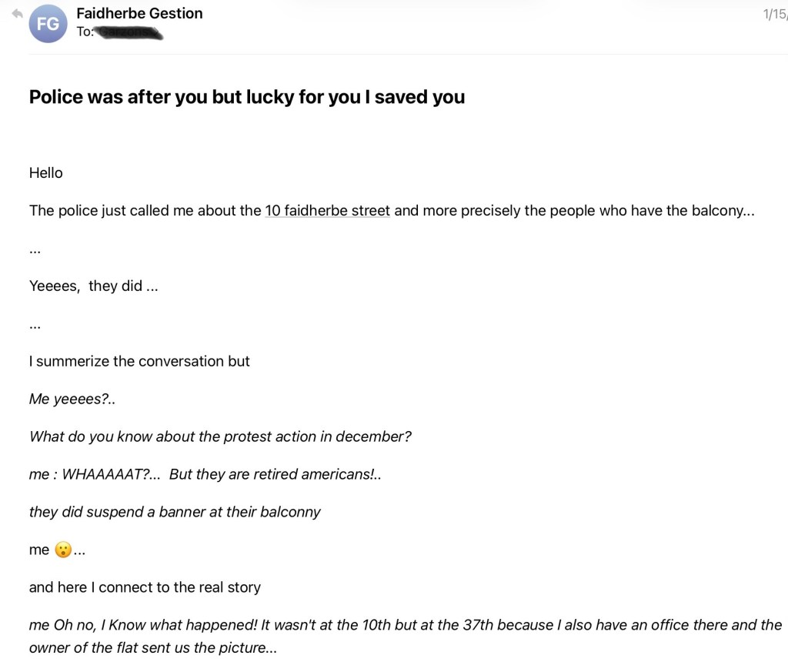788x672 pixels.
Task: Click the italic "Me yeeees?.." line
Action: coord(72,399)
